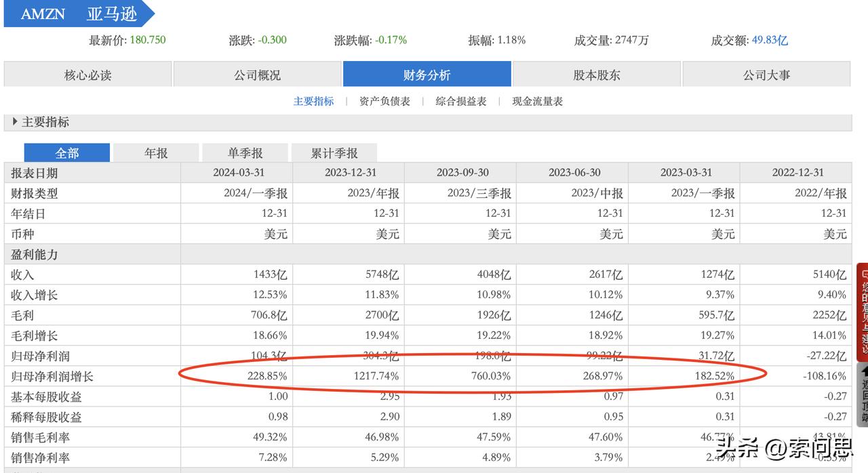Click the 收入增长 row label
Image resolution: width=868 pixels, height=473 pixels.
(x=35, y=295)
